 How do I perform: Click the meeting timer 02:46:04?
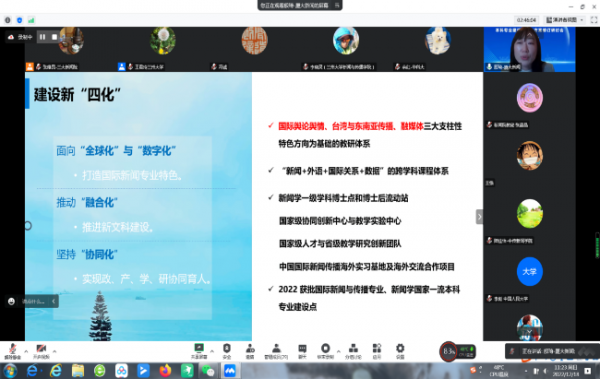(527, 20)
